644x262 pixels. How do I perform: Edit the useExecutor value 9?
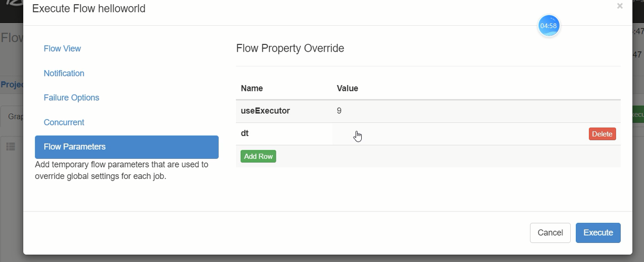(x=339, y=111)
